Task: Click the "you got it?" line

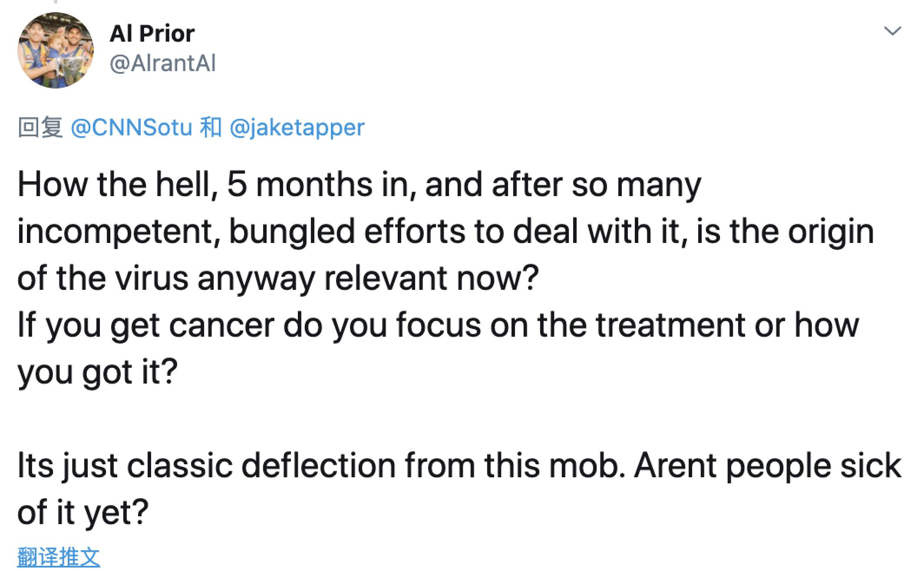Action: 97,372
